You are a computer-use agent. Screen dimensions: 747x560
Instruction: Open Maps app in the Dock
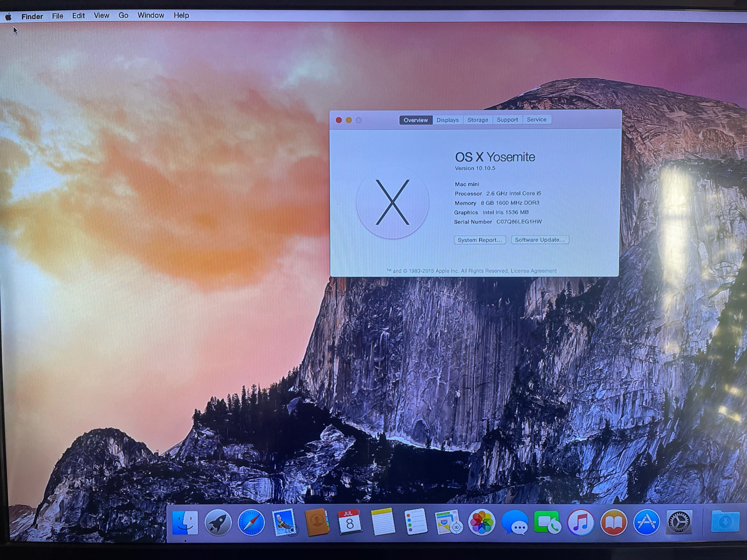tap(449, 522)
